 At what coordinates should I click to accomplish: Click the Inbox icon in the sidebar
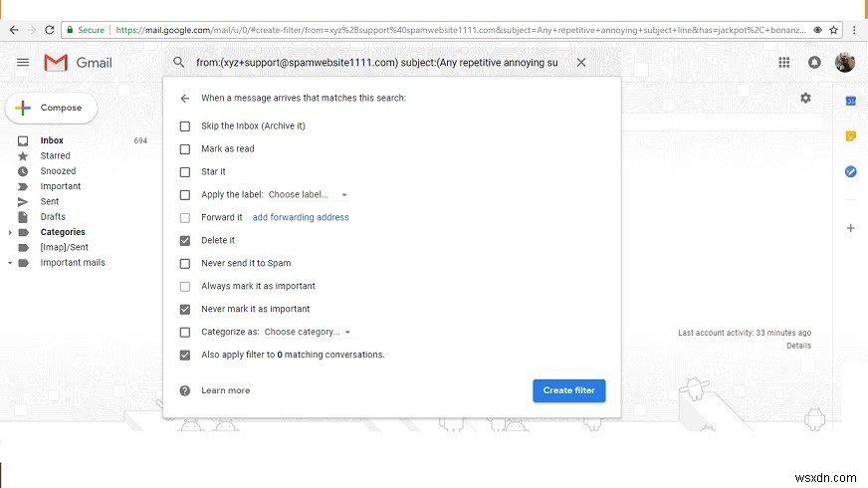click(x=23, y=140)
